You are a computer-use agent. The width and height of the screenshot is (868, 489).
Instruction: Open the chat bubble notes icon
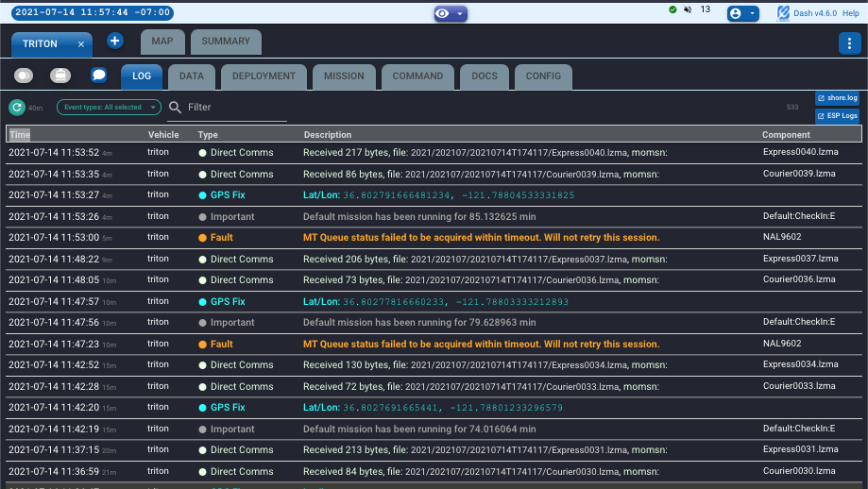tap(98, 76)
